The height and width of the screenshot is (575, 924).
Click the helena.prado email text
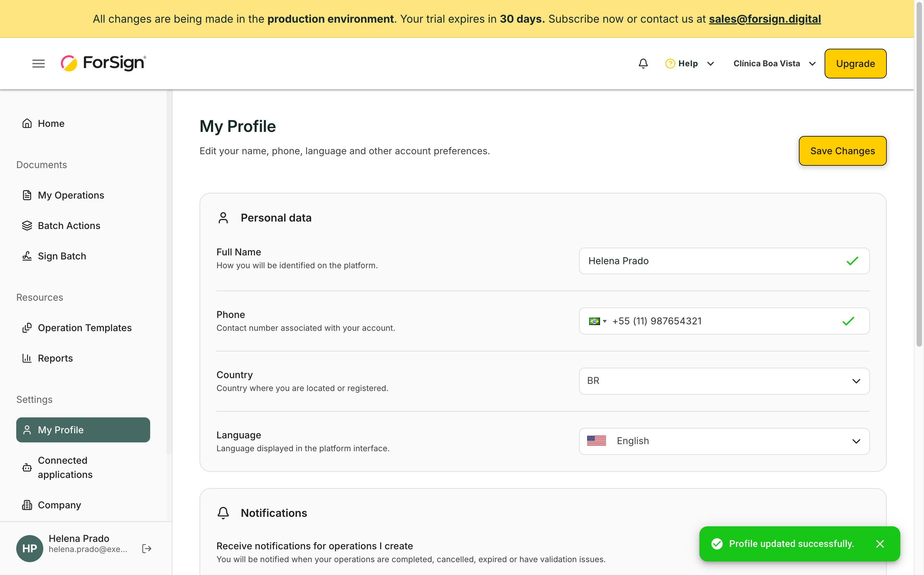click(x=88, y=549)
